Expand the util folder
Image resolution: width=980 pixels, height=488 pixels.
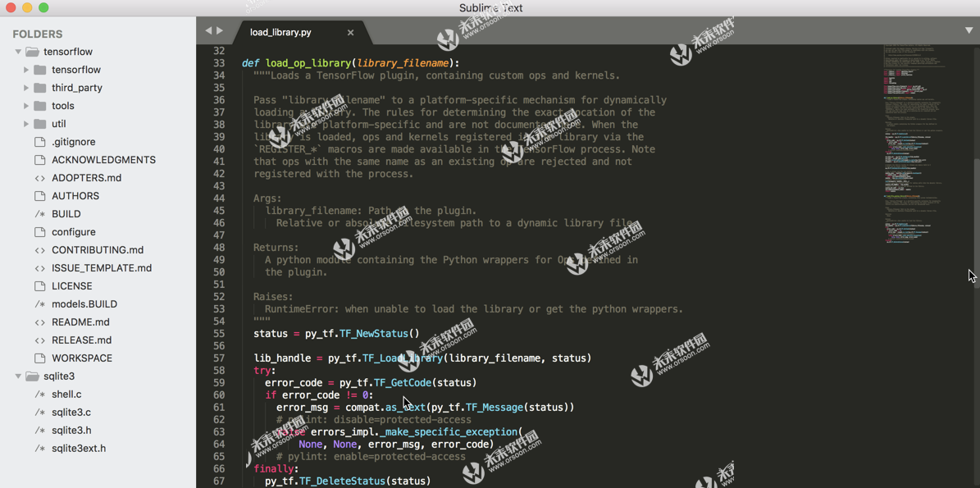click(x=26, y=124)
